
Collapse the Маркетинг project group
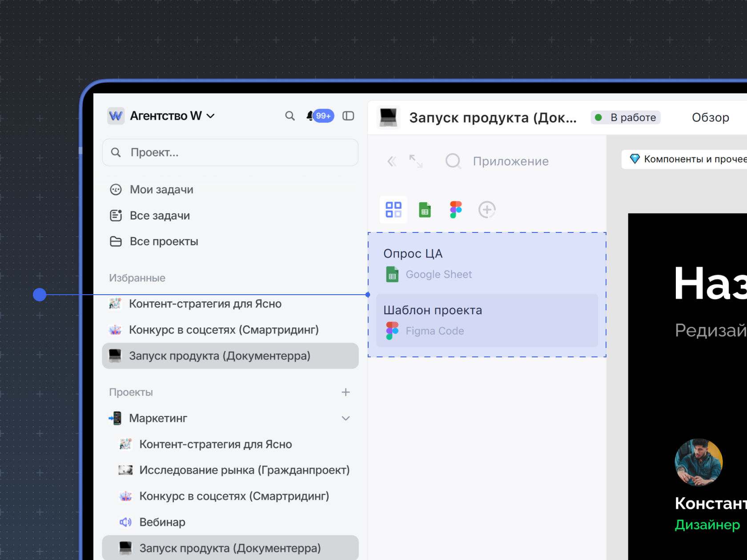point(345,418)
